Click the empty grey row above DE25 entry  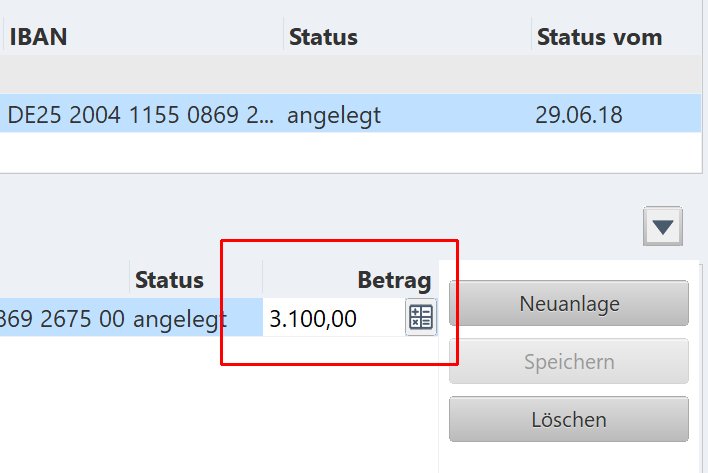(x=350, y=75)
